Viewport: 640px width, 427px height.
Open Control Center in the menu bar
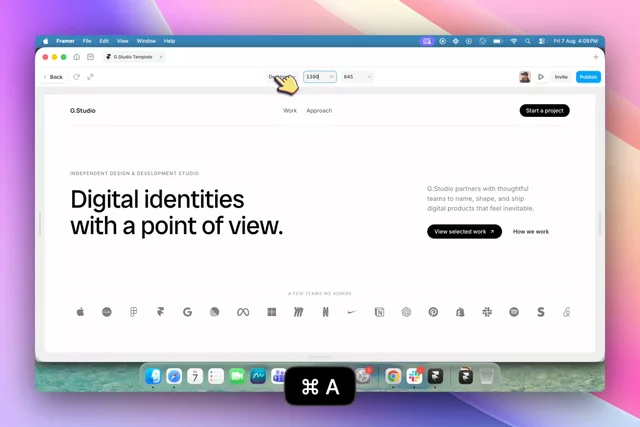point(542,41)
